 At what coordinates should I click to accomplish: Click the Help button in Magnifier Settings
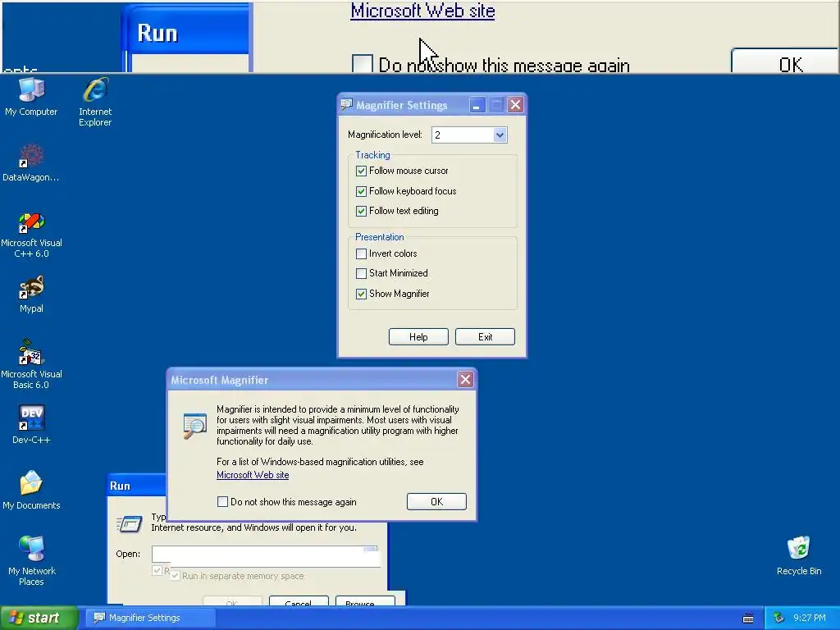(x=418, y=337)
